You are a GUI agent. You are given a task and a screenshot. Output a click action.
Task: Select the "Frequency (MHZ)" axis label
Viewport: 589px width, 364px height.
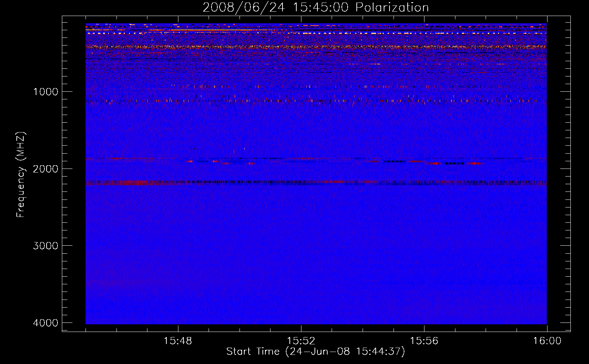click(x=21, y=174)
